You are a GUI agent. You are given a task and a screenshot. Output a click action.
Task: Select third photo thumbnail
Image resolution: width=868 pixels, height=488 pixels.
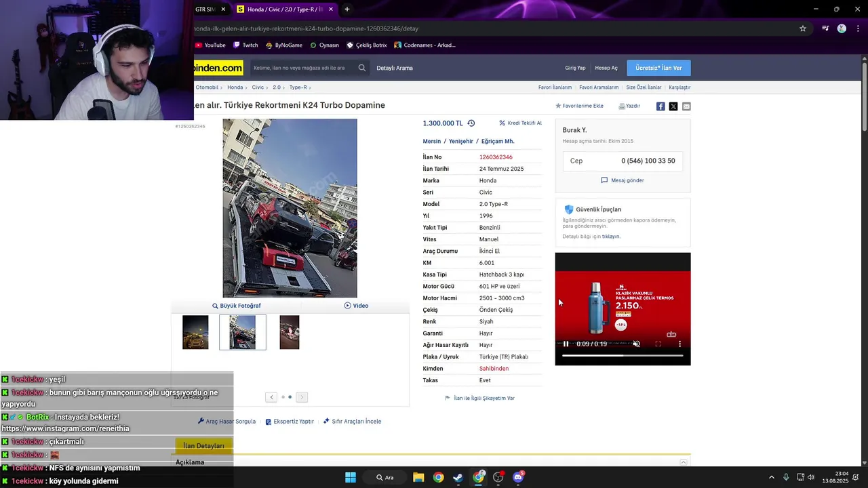pos(290,332)
